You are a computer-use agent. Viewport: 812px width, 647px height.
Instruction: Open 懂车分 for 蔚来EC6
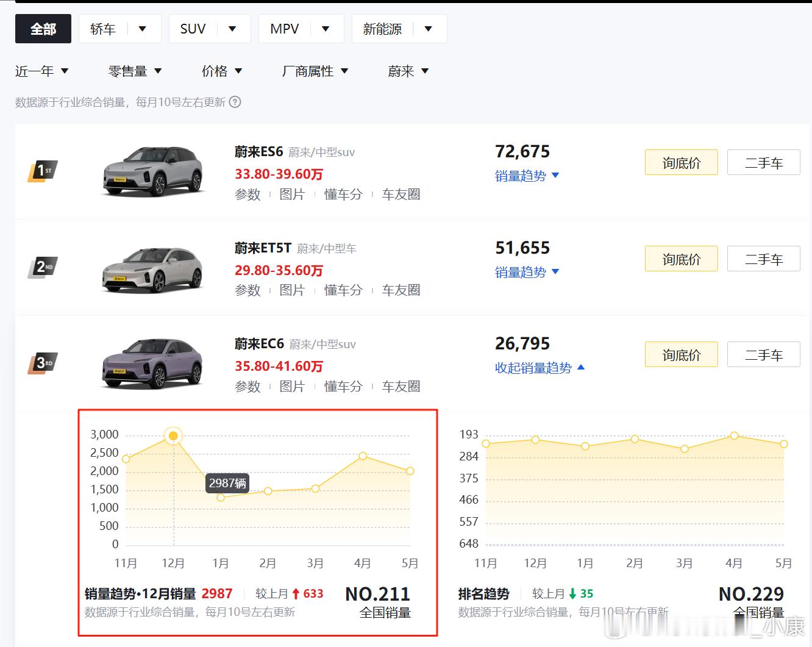(x=343, y=386)
